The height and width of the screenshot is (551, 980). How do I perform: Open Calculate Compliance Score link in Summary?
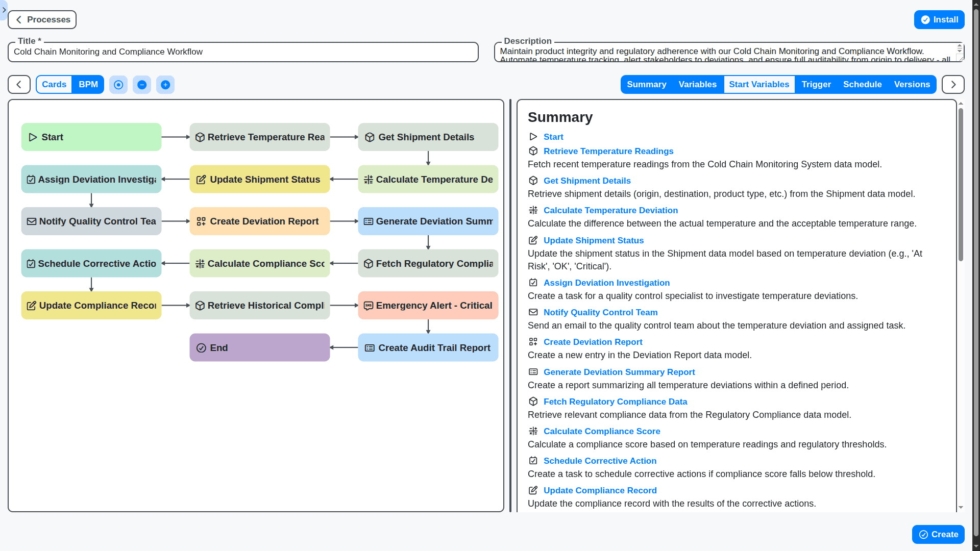tap(601, 431)
